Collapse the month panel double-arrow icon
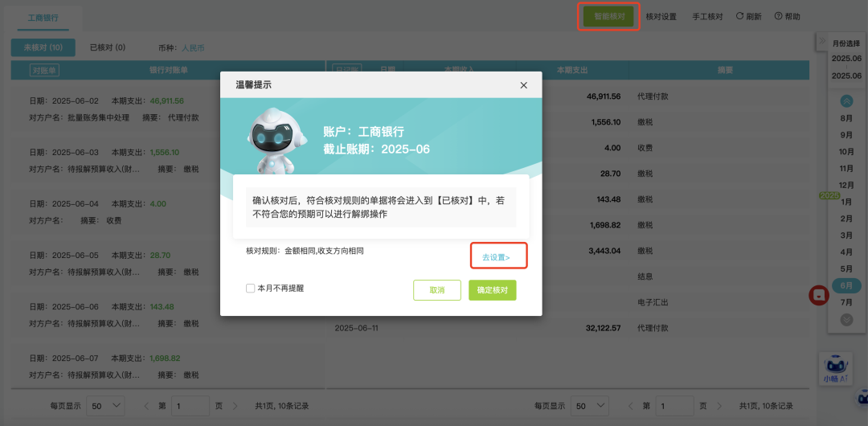The width and height of the screenshot is (868, 426). [x=822, y=41]
